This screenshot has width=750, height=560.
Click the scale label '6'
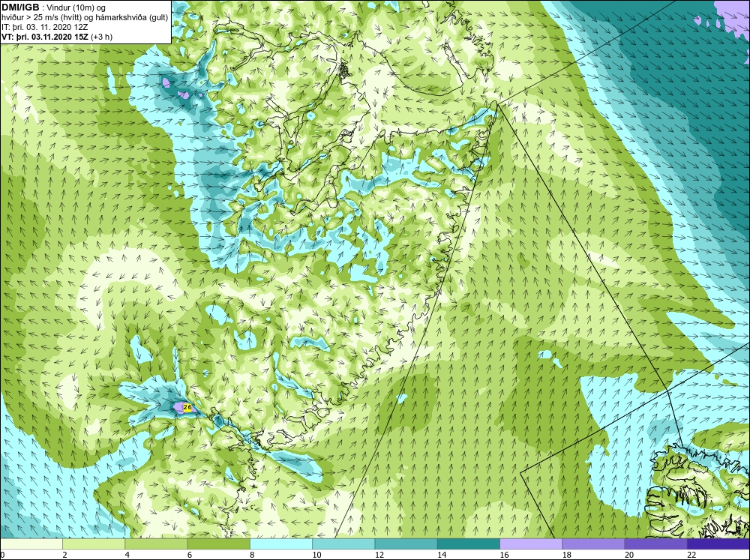tap(190, 555)
